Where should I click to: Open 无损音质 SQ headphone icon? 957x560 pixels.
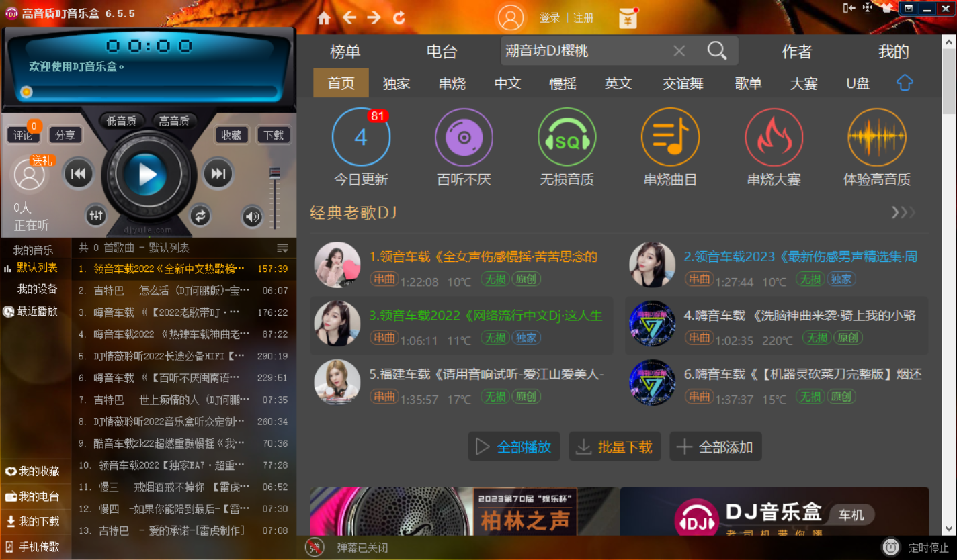pyautogui.click(x=567, y=137)
